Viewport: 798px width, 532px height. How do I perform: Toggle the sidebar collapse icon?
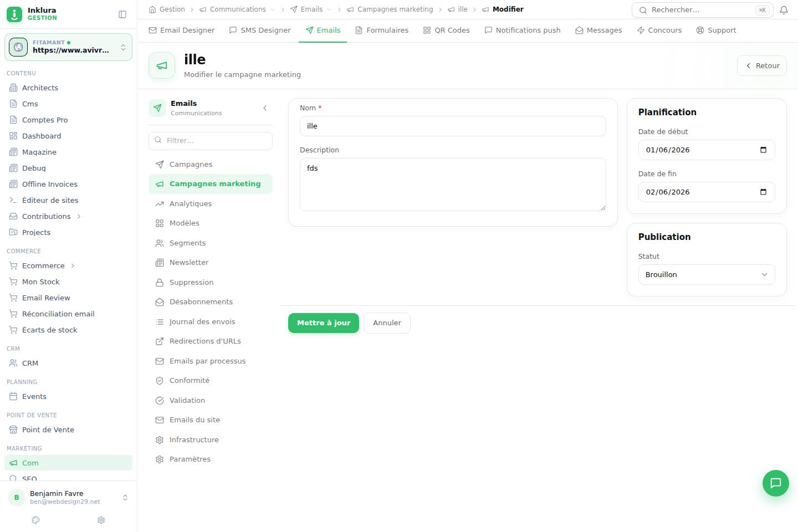pyautogui.click(x=122, y=14)
